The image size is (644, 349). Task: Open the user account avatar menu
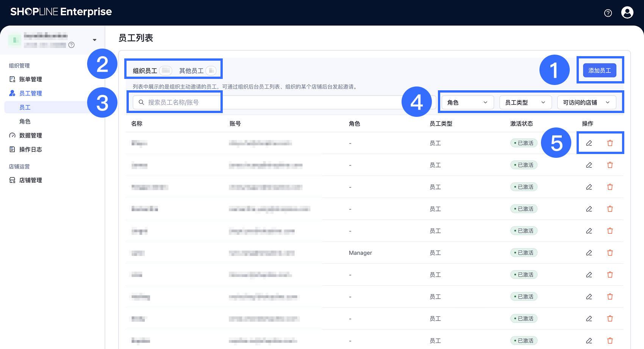coord(627,13)
